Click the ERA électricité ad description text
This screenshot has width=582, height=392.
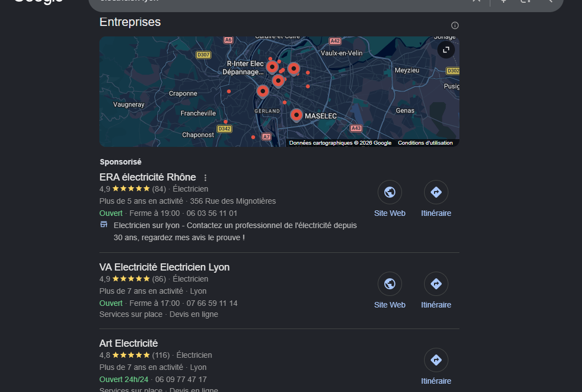(x=235, y=232)
